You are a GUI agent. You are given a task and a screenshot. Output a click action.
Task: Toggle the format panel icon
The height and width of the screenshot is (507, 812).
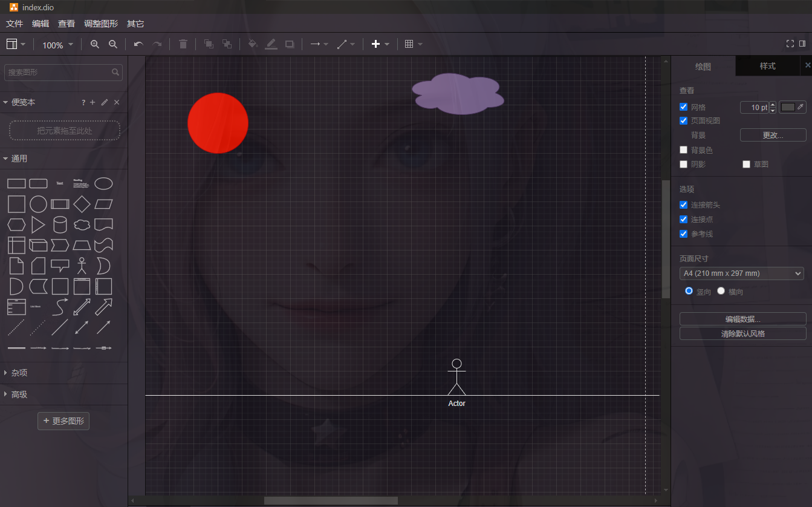(802, 44)
